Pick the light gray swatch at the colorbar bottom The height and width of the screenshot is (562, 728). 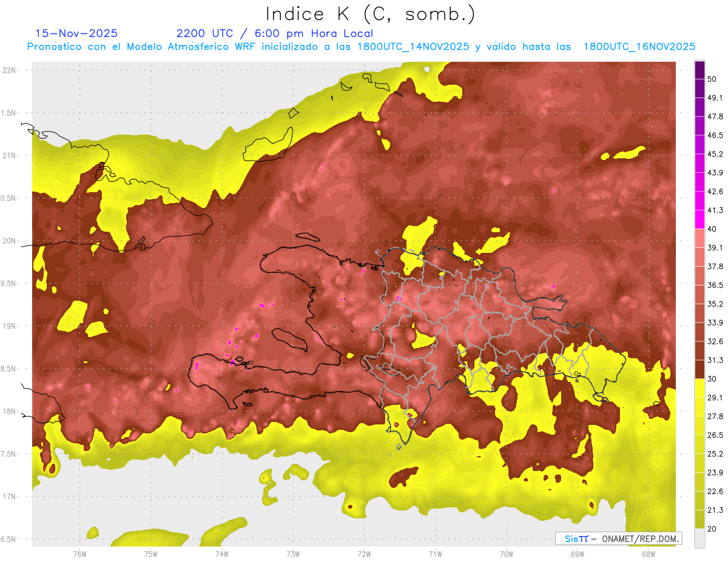click(699, 538)
